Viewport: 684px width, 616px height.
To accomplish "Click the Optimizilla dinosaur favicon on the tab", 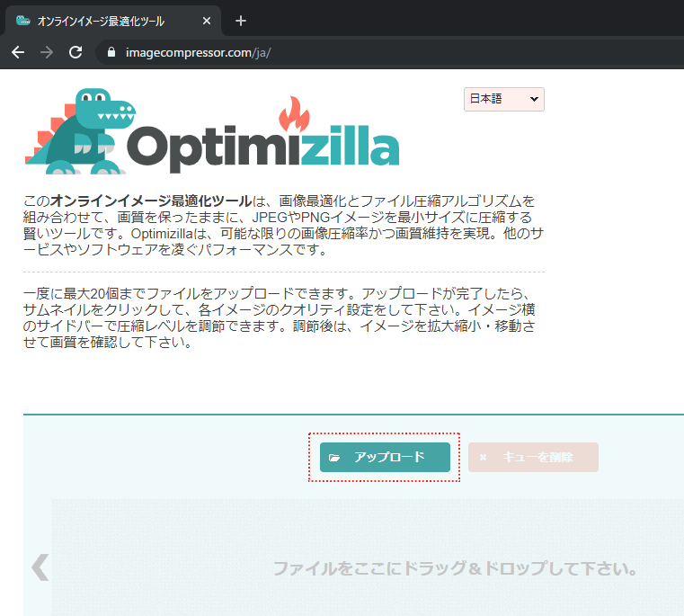I will pos(22,21).
